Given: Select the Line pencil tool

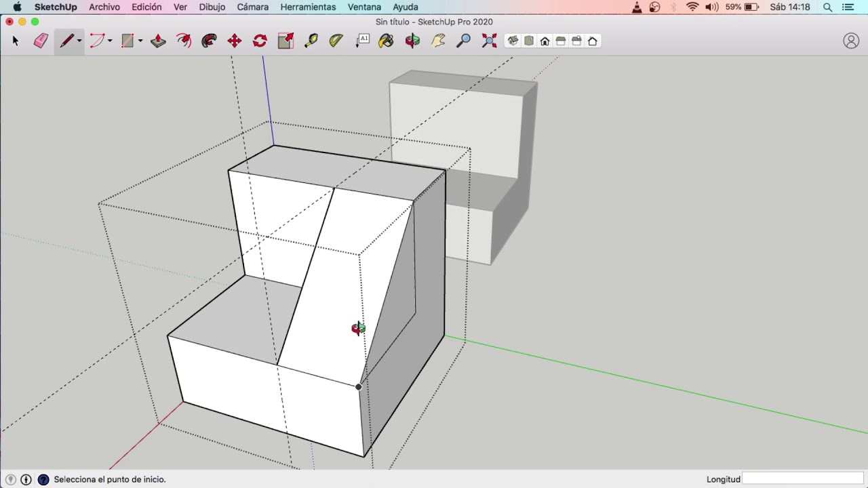Looking at the screenshot, I should pyautogui.click(x=66, y=41).
